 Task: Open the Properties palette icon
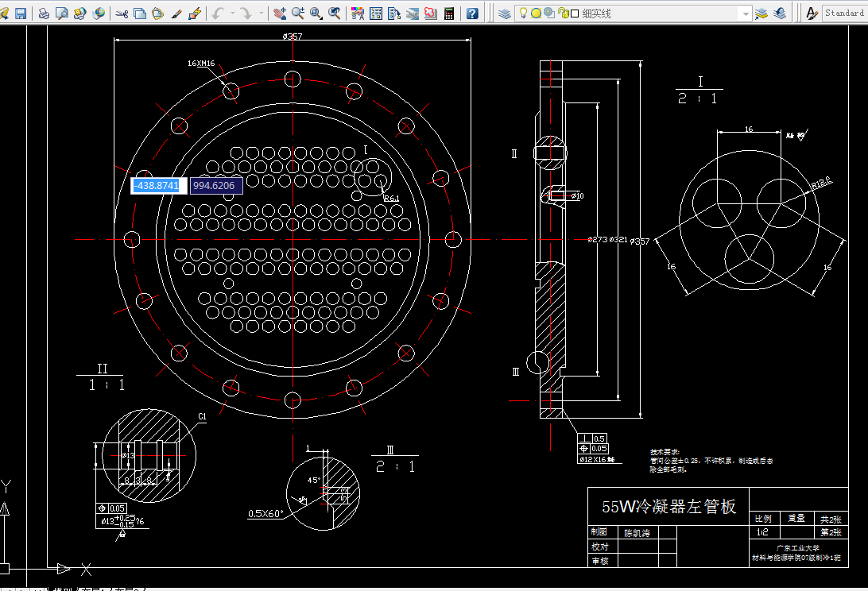click(x=358, y=14)
